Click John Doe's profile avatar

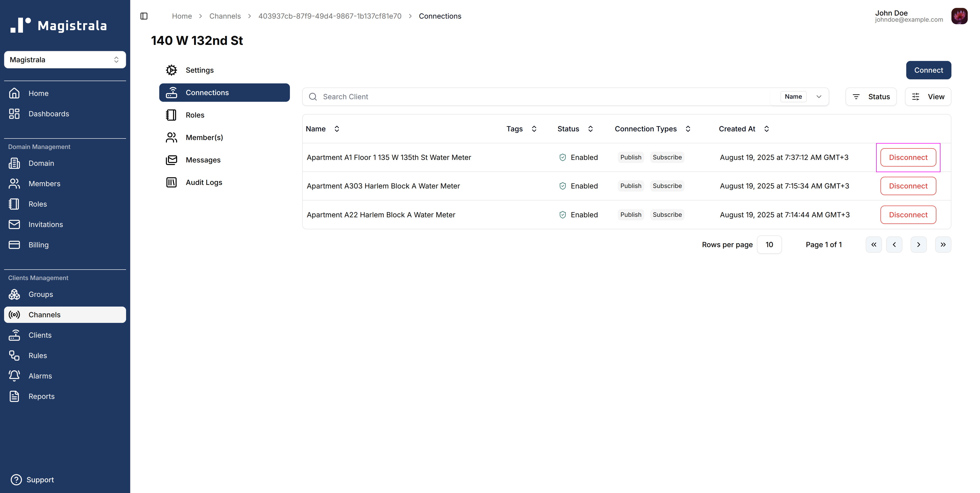point(959,16)
